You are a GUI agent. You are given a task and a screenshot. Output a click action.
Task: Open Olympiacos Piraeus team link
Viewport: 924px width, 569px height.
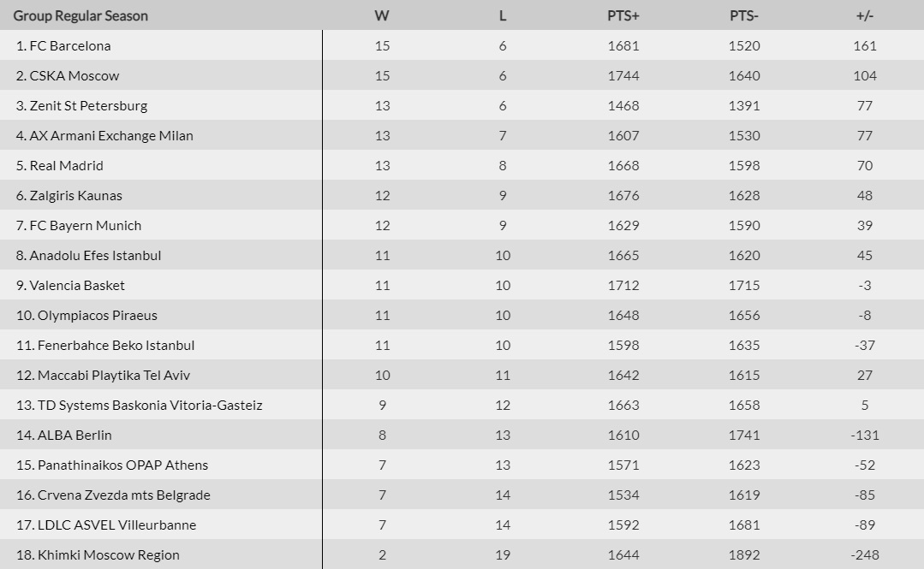click(x=98, y=316)
